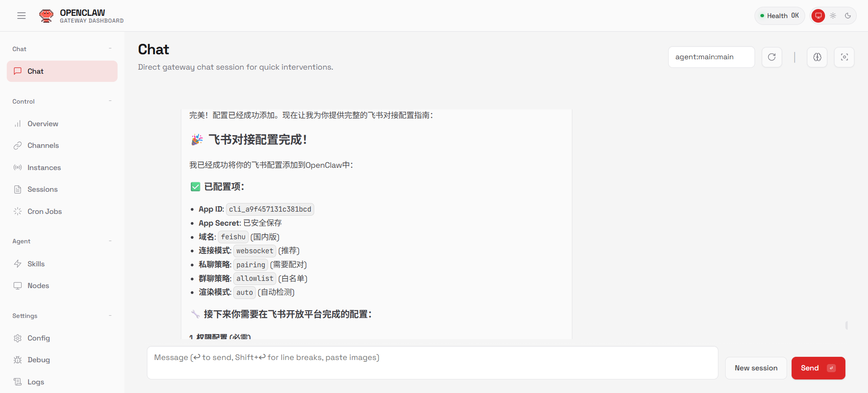Navigate to Sessions
The image size is (868, 393).
[x=62, y=189]
